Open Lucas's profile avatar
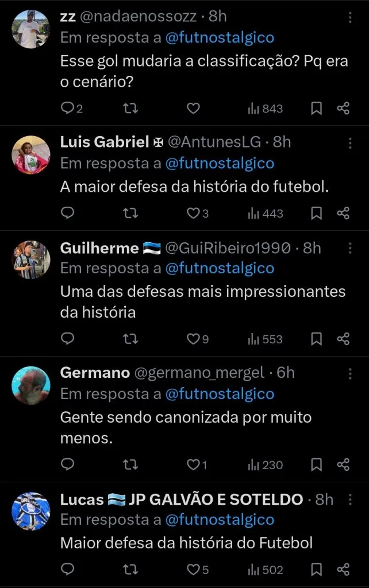The image size is (369, 588). [31, 510]
